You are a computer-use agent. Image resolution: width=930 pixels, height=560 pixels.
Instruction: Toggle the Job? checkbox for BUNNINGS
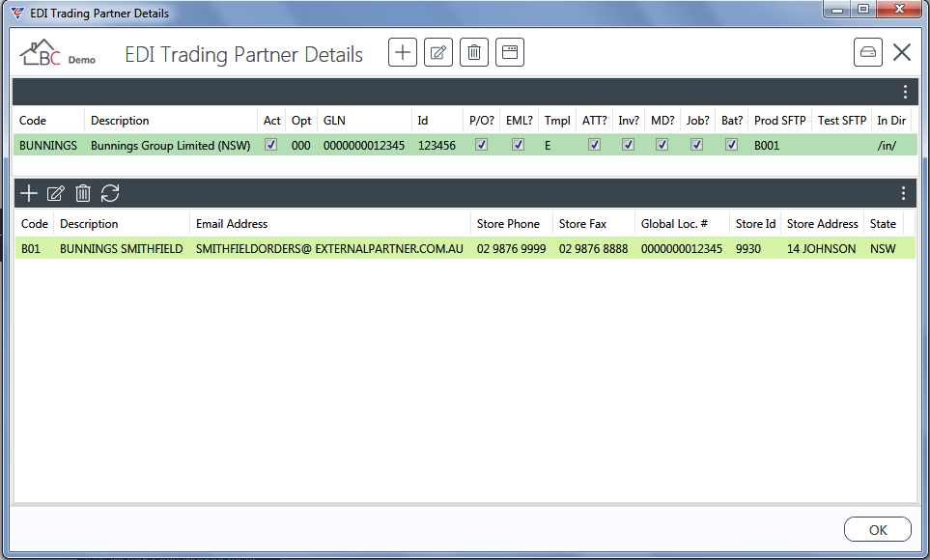tap(697, 144)
